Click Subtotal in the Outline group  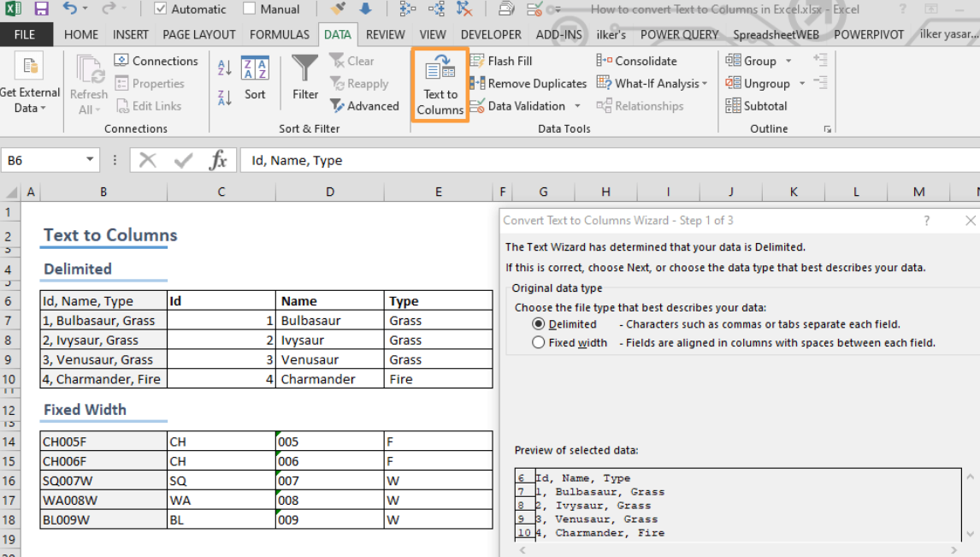[x=756, y=105]
